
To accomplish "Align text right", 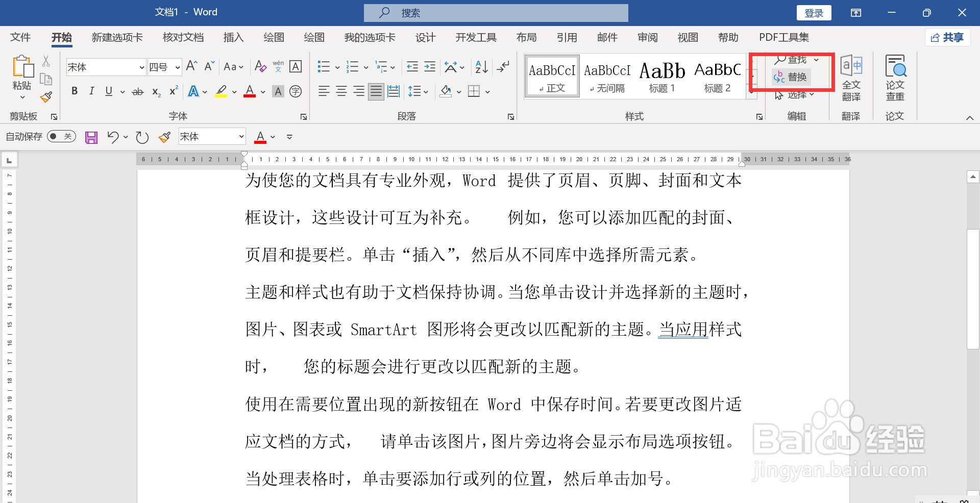I will tap(359, 91).
